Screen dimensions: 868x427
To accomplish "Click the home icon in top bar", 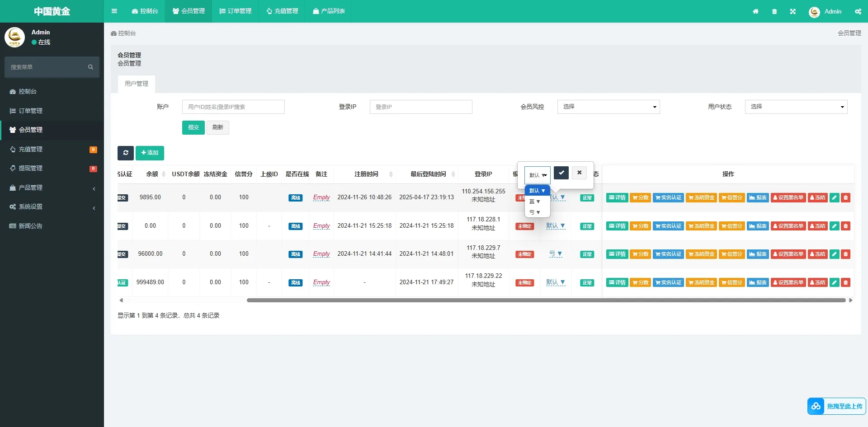I will 755,11.
